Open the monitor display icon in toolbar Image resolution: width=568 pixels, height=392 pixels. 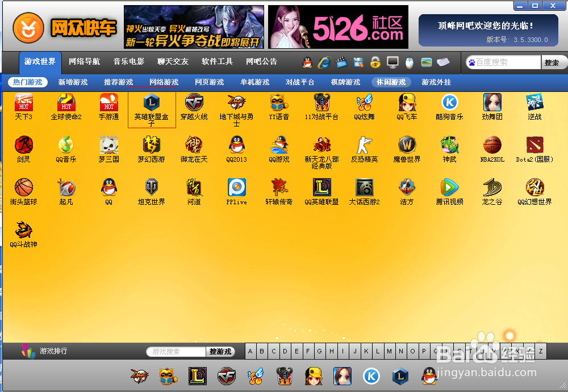tap(392, 62)
